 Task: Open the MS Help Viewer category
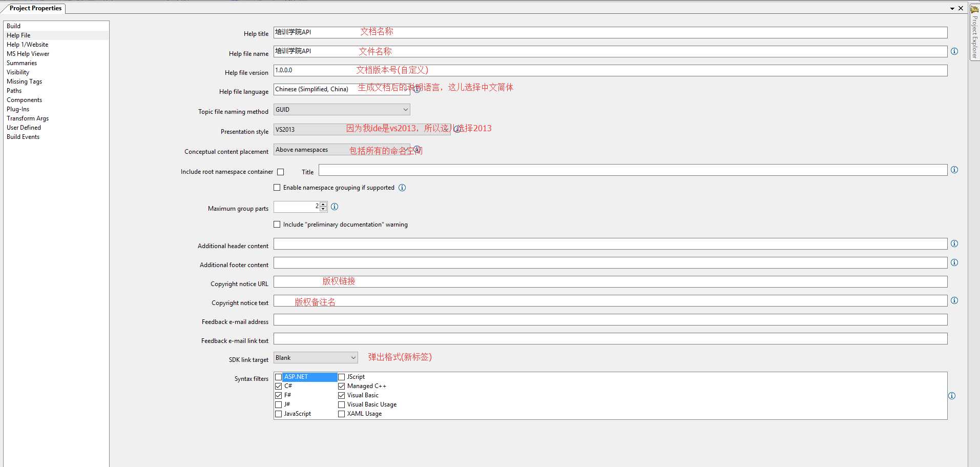[x=28, y=54]
